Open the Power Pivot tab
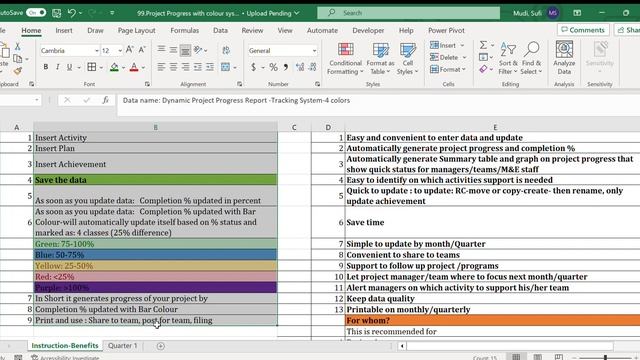The height and width of the screenshot is (360, 640). pos(446,31)
